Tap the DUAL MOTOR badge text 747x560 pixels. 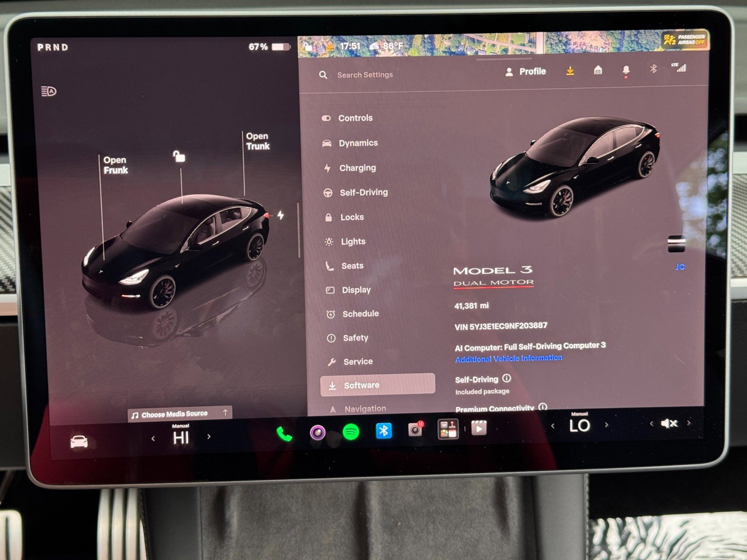tap(493, 283)
